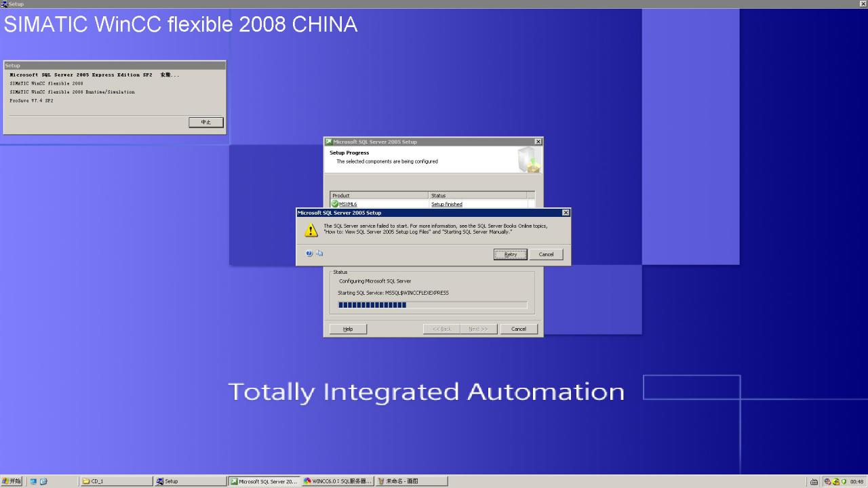
Task: Click the green shield tray icon
Action: [x=844, y=481]
